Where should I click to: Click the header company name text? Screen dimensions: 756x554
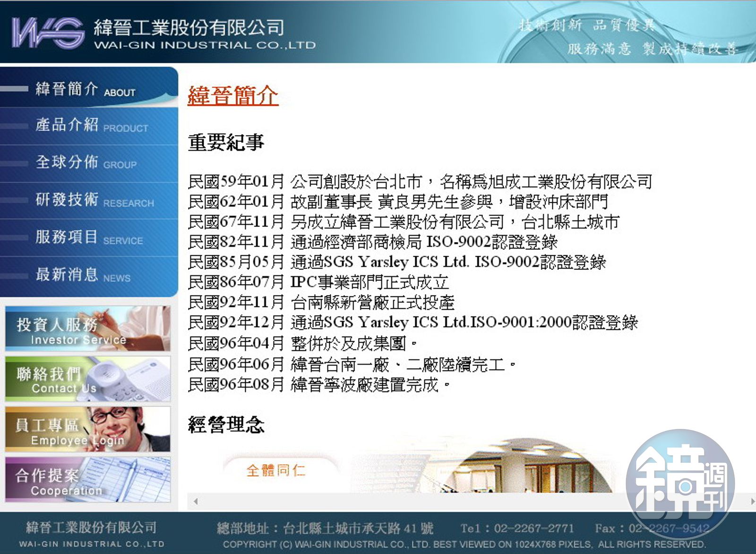(189, 27)
